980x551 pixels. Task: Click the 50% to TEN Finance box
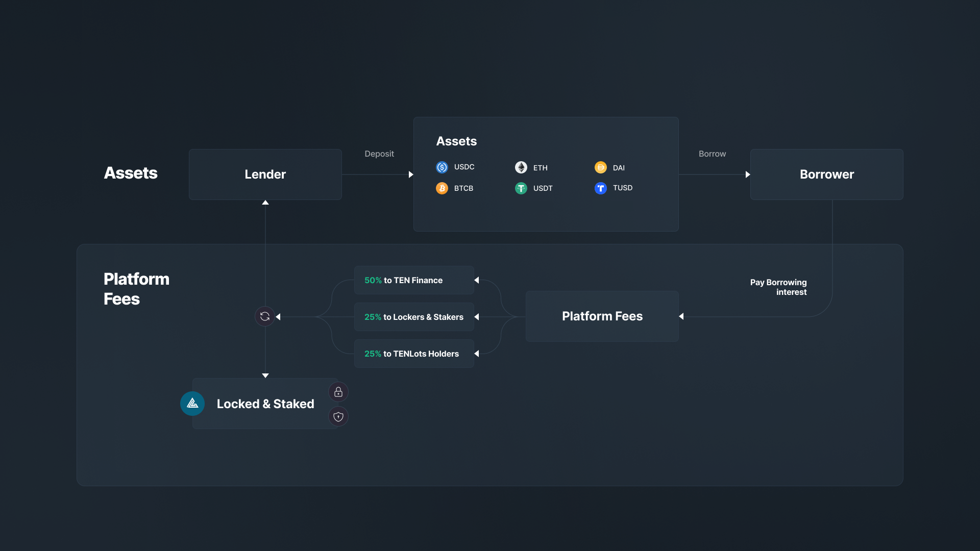[x=414, y=280]
